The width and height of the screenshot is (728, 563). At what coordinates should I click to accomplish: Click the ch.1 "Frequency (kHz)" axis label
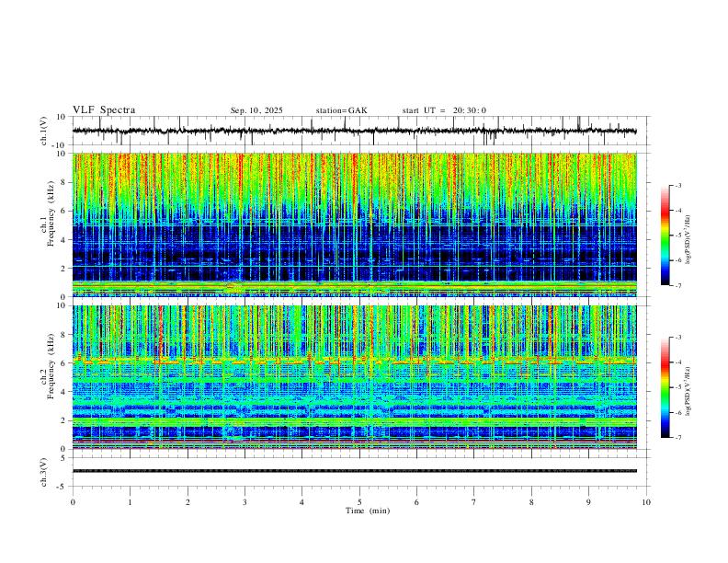(x=51, y=212)
